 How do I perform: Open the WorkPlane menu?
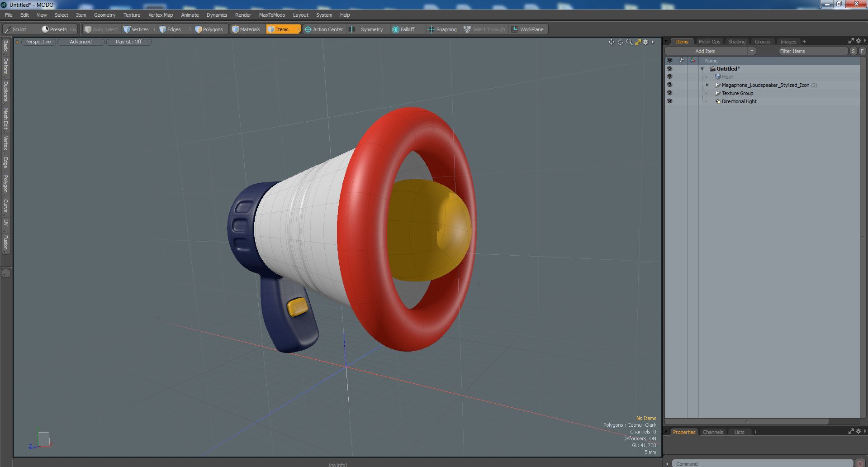coord(528,29)
